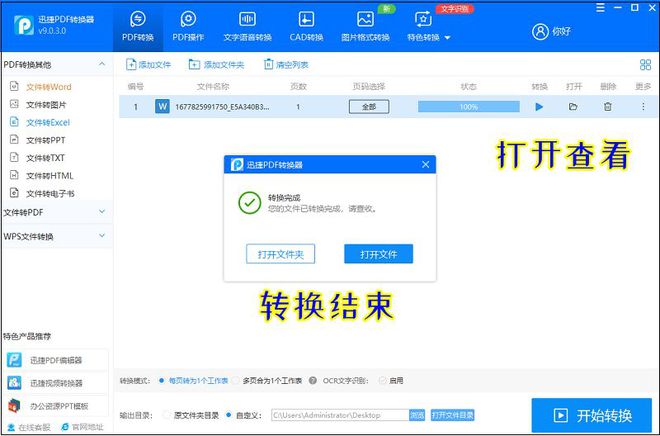Click the 文件转PPT slide icon

[14, 139]
